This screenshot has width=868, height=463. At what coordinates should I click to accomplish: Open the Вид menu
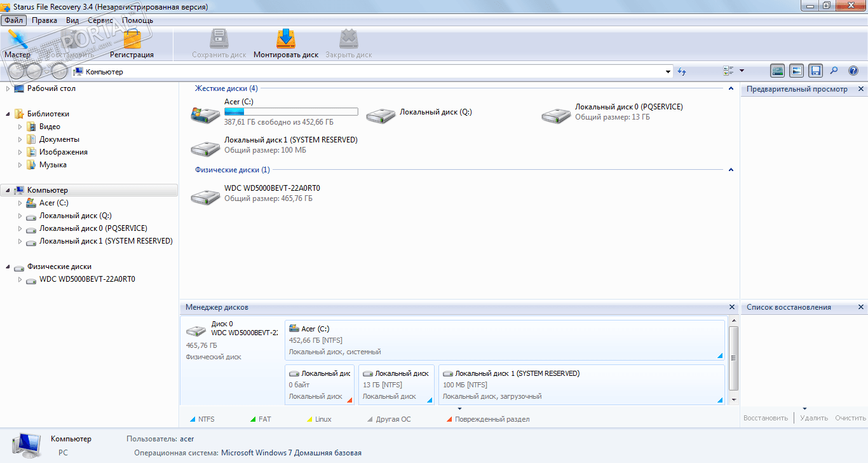point(72,20)
